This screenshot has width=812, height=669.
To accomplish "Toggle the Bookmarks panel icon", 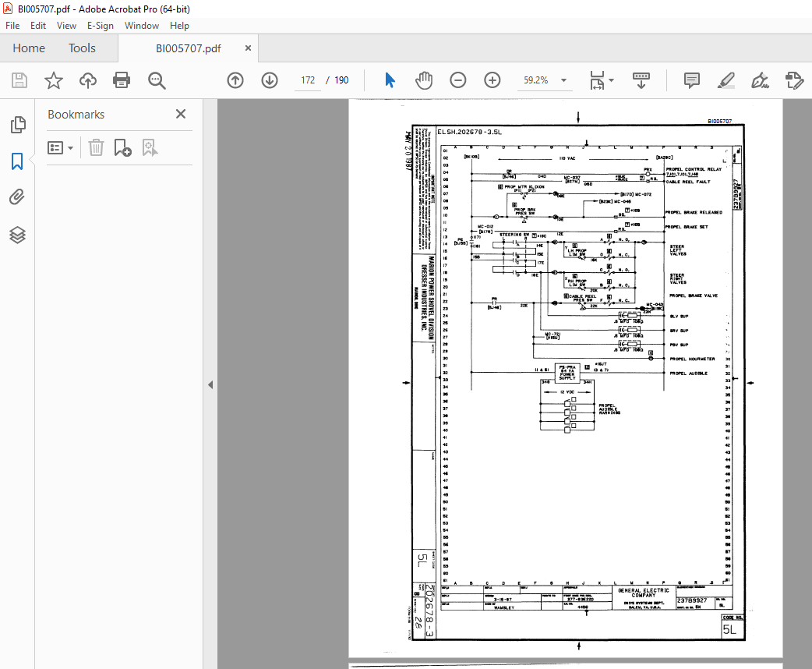I will [17, 161].
